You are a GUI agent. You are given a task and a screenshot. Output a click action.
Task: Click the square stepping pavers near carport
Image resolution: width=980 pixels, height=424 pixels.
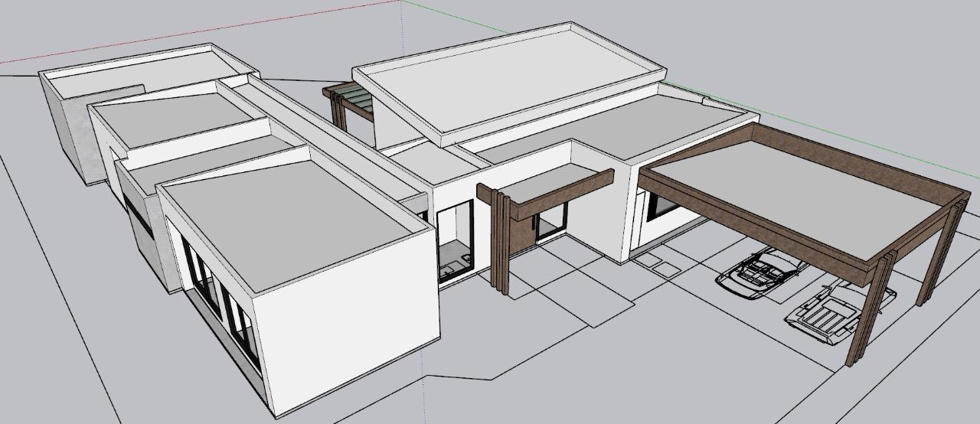656,263
